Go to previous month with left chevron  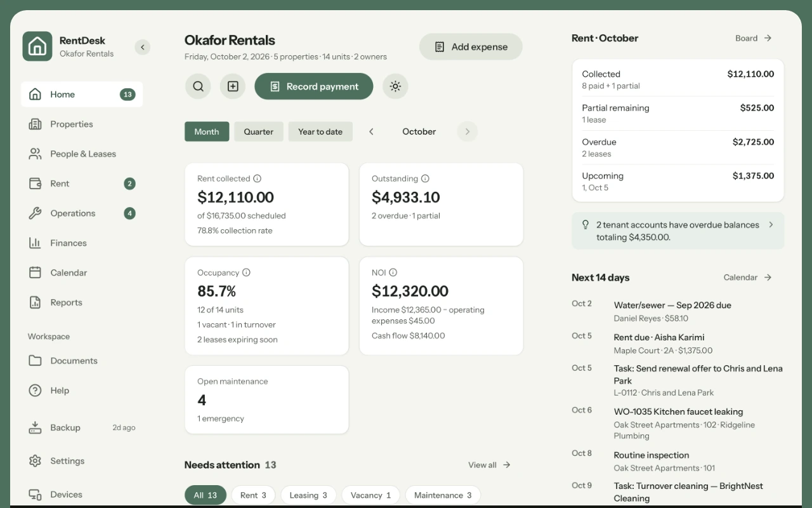(x=371, y=131)
